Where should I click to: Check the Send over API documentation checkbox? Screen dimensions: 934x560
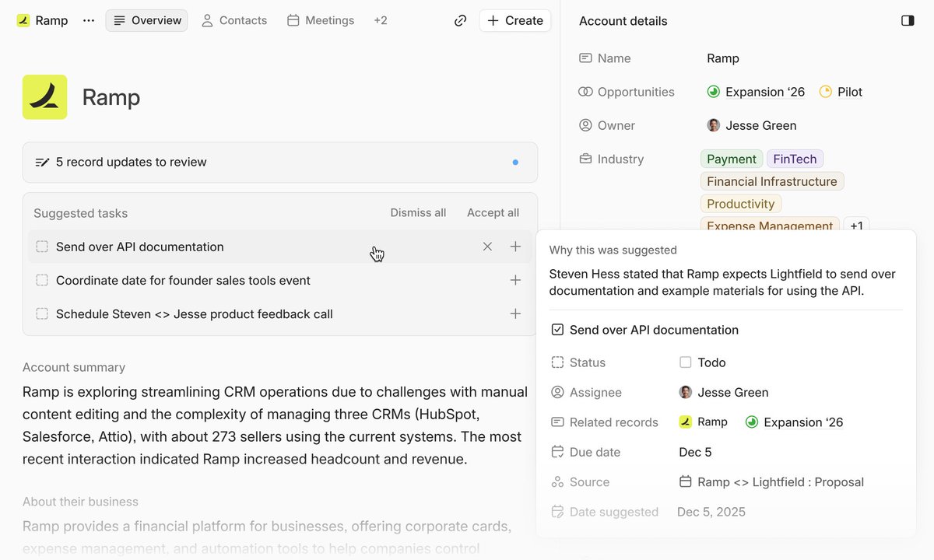click(x=42, y=247)
